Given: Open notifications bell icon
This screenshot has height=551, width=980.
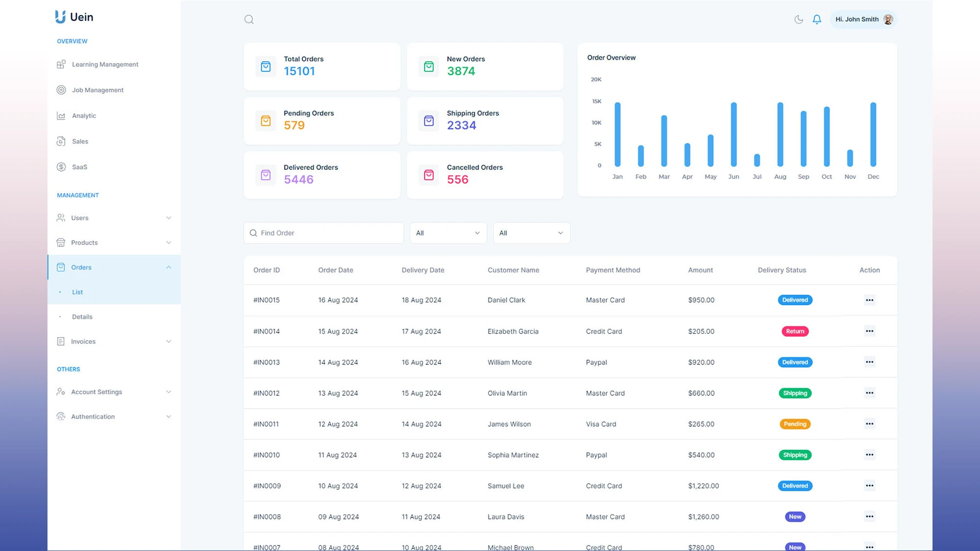Looking at the screenshot, I should click(817, 19).
